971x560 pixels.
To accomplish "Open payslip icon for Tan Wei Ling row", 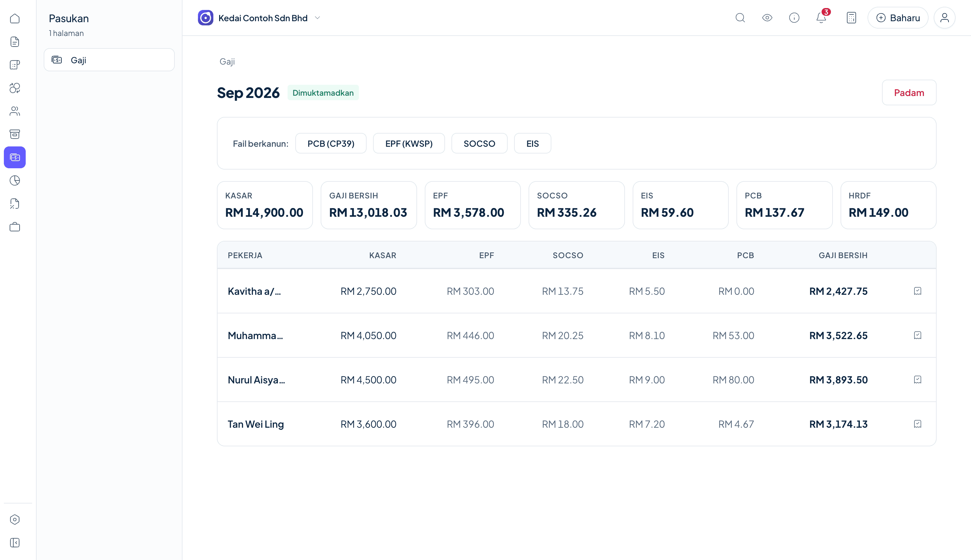I will point(918,424).
